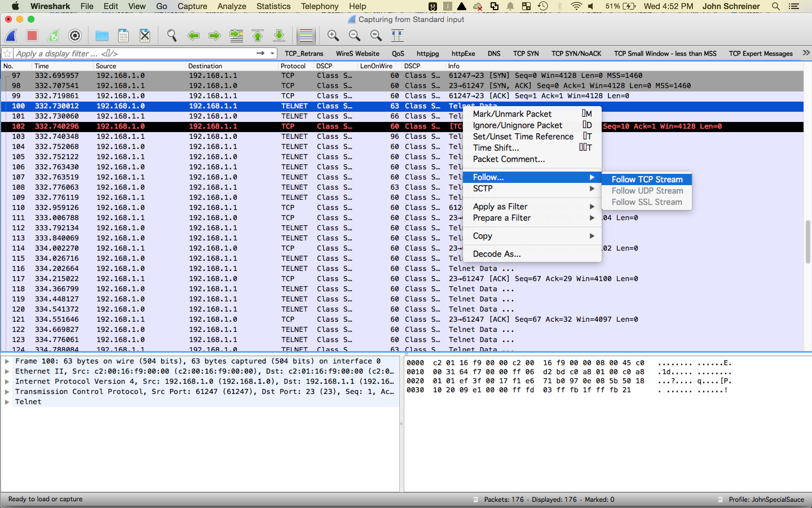Open the Analyze menu
The width and height of the screenshot is (812, 508).
point(231,6)
